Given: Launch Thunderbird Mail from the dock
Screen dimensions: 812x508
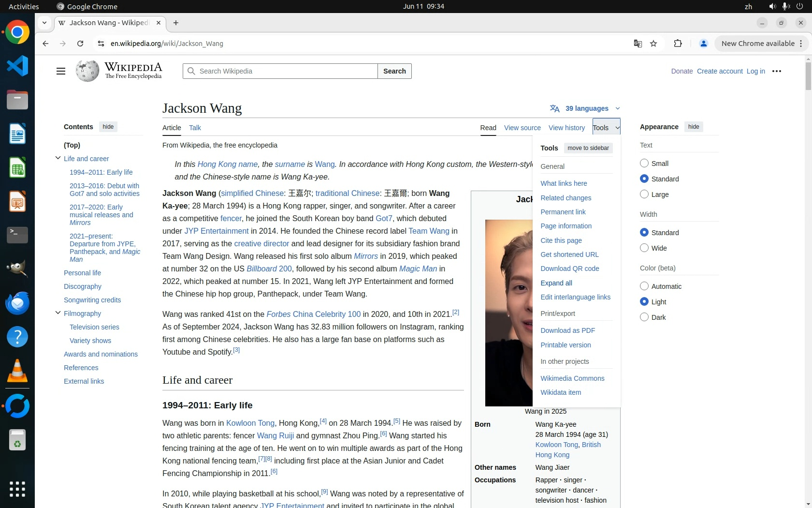Looking at the screenshot, I should pos(17,303).
